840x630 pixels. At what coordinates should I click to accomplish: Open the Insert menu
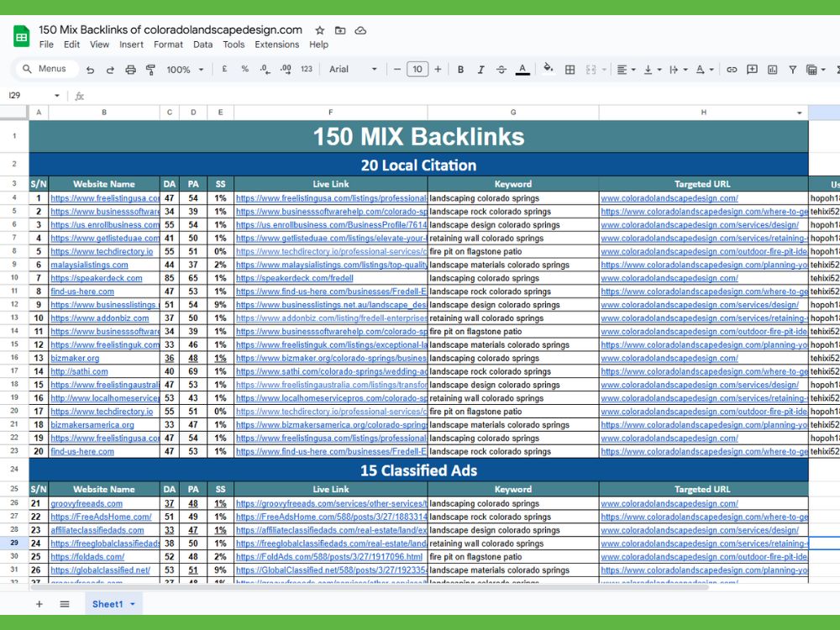pyautogui.click(x=131, y=45)
